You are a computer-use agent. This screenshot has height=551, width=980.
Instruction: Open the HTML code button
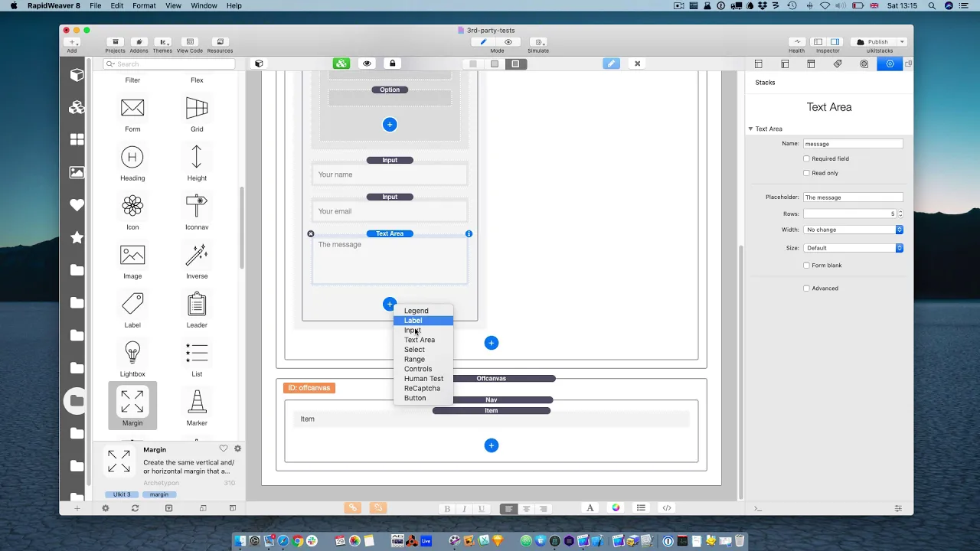[667, 508]
